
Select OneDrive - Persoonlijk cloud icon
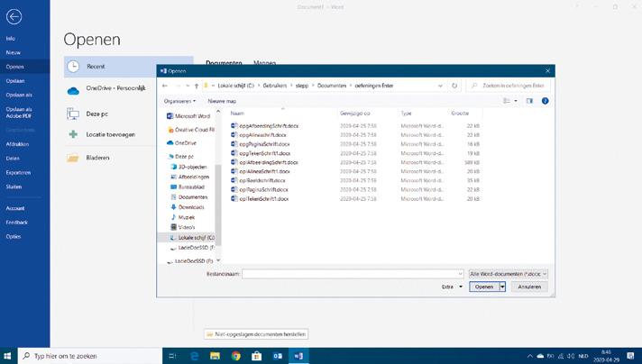(73, 91)
